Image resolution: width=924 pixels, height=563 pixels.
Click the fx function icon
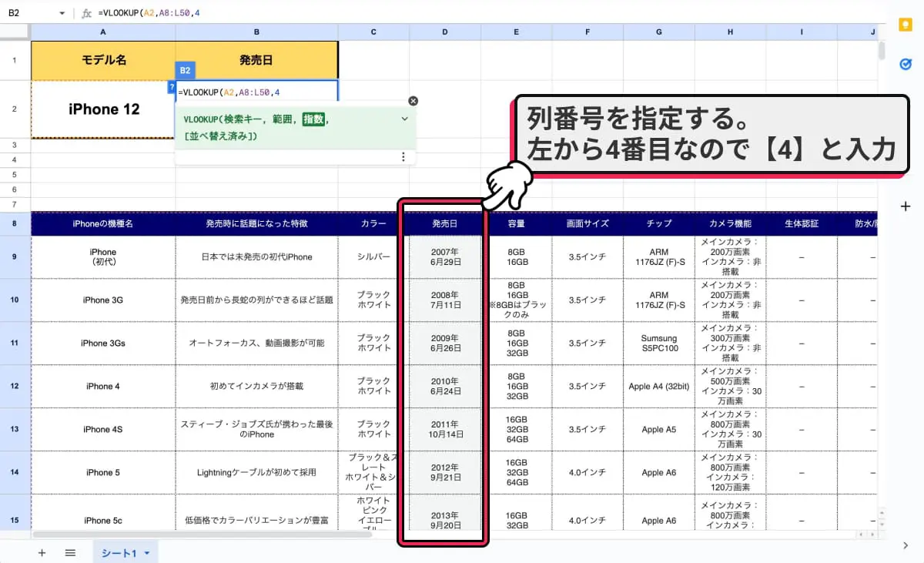(86, 14)
